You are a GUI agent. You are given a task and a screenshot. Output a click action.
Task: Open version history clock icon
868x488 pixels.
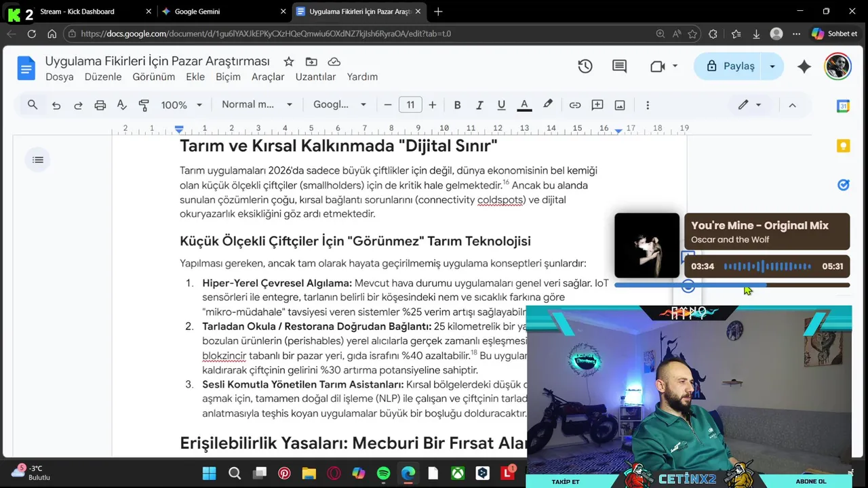tap(585, 66)
